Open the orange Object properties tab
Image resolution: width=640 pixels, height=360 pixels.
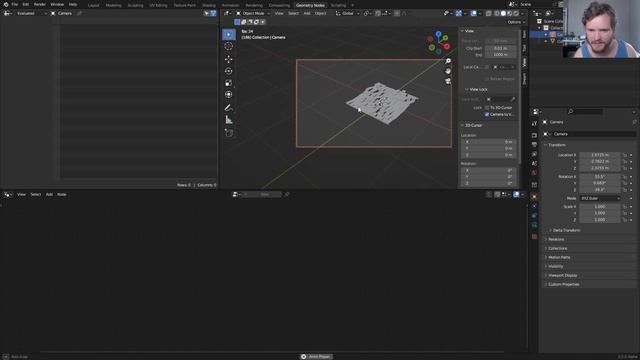(534, 196)
